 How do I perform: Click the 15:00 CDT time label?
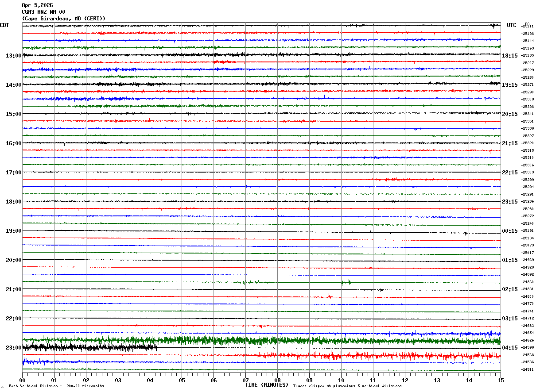[14, 114]
